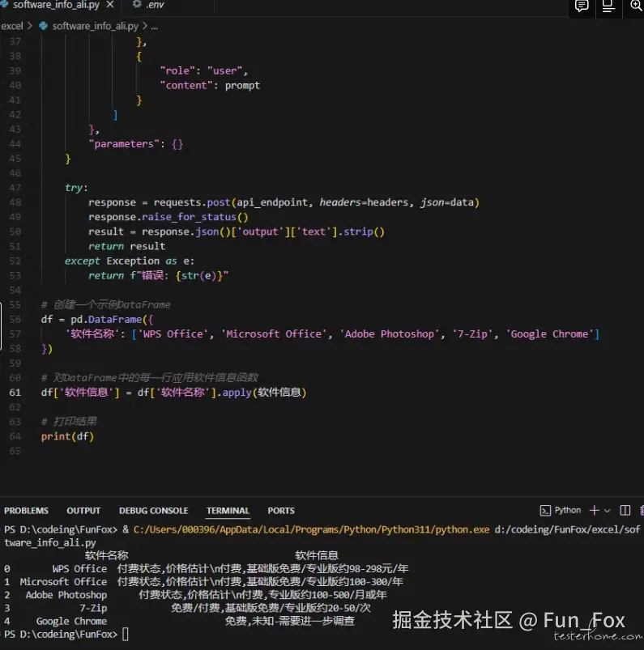Click "['output']" key on line 50
The height and width of the screenshot is (650, 644).
click(260, 232)
